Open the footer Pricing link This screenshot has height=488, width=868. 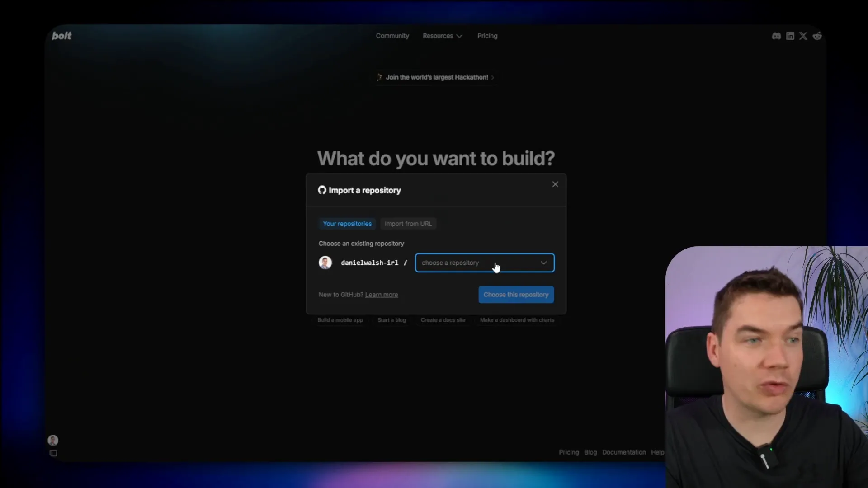coord(569,452)
